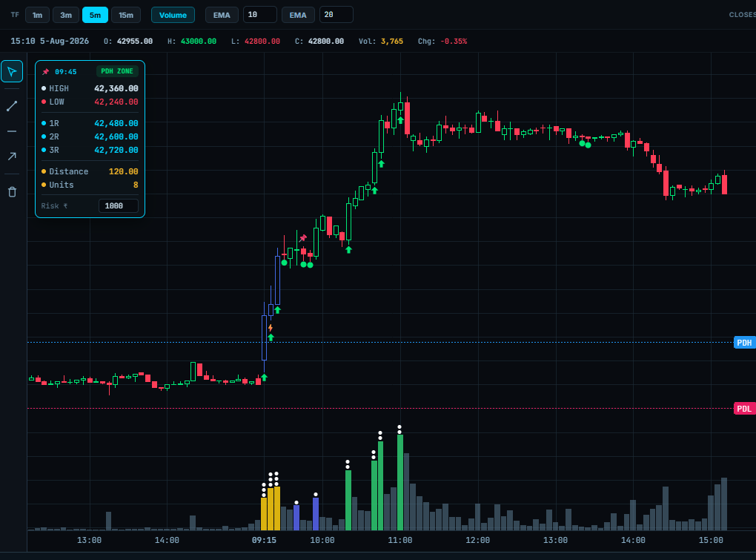Click the Units value 8
Screen dimensions: 756x560
(136, 185)
